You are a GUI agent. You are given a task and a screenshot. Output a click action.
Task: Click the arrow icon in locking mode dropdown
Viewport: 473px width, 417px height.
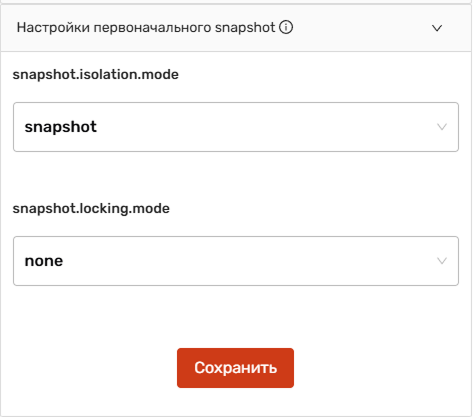tap(442, 261)
